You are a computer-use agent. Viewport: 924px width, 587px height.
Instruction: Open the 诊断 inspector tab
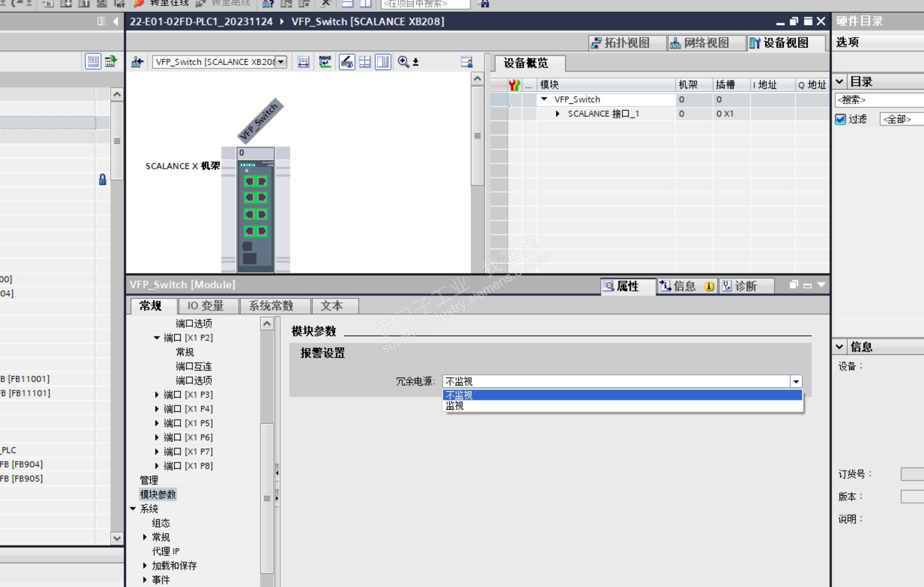(x=746, y=286)
